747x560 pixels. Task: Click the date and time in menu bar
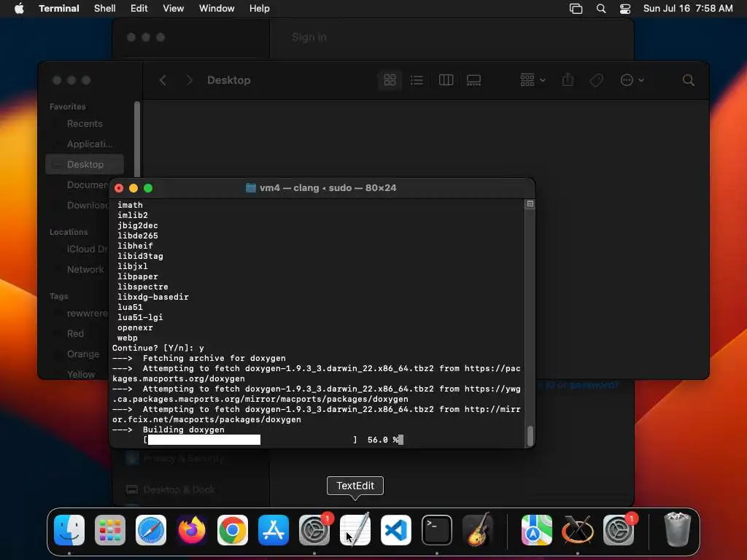point(688,9)
